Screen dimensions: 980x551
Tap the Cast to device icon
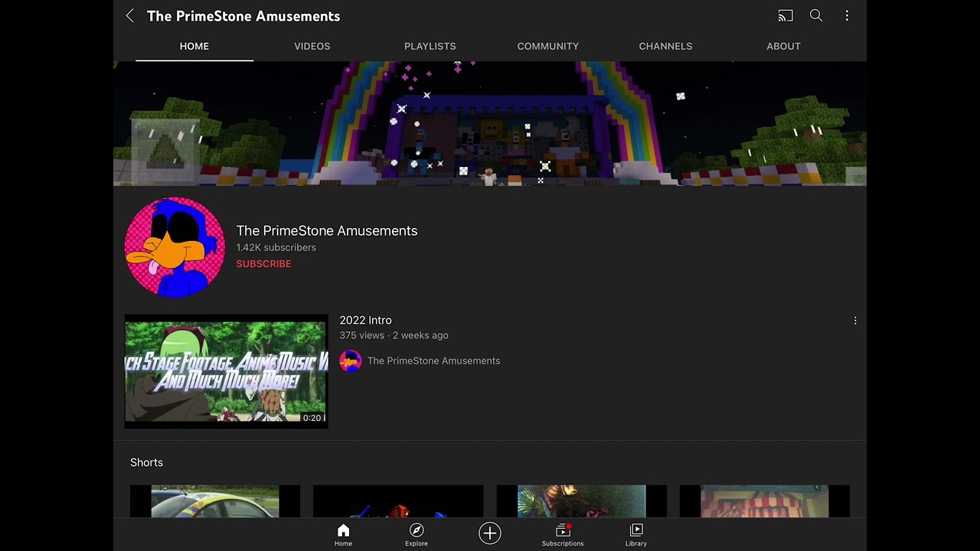point(786,15)
